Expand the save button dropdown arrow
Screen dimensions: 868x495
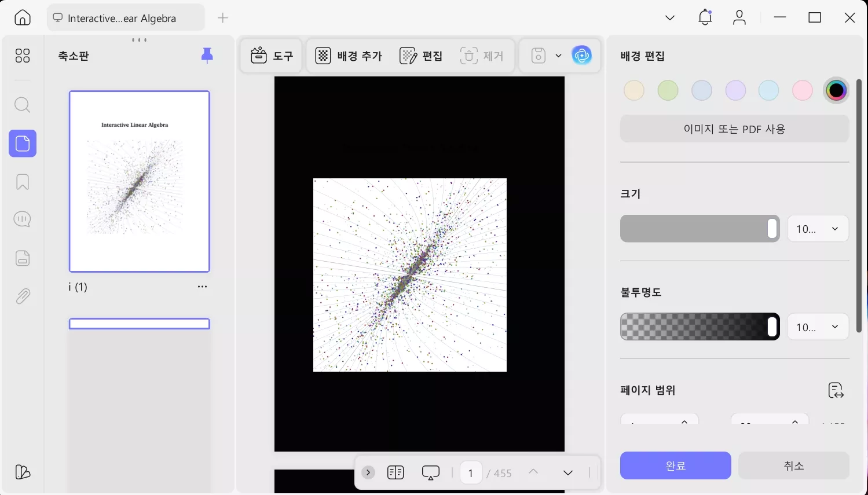(x=559, y=55)
